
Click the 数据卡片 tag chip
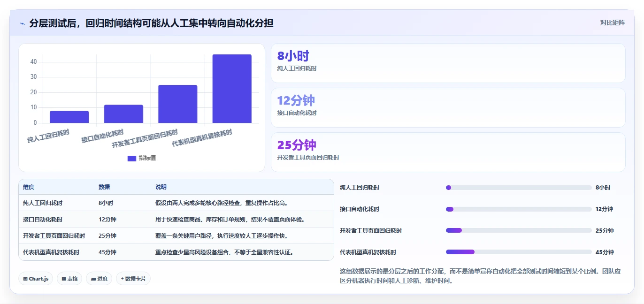click(x=133, y=279)
